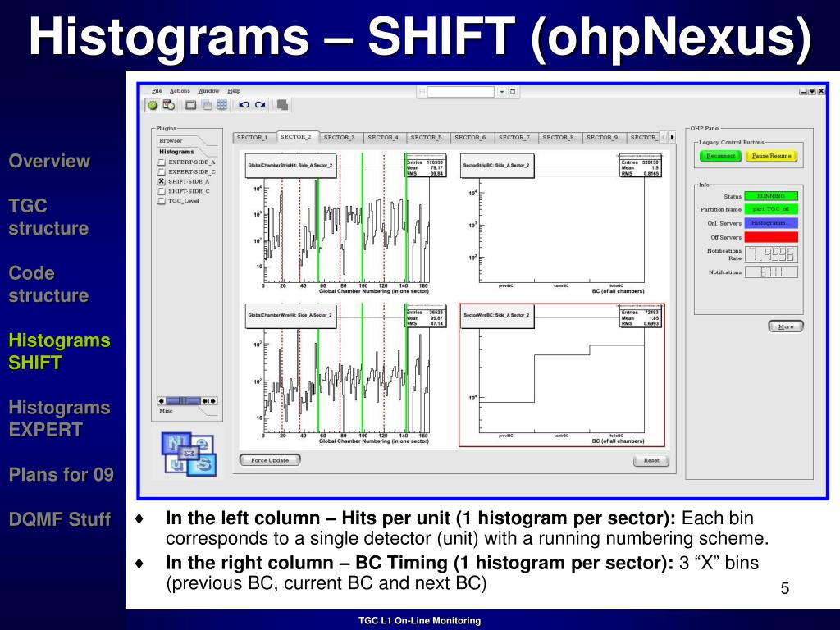The height and width of the screenshot is (630, 840).
Task: Enable the EXPERT-SIDE_C checkbox
Action: [162, 172]
